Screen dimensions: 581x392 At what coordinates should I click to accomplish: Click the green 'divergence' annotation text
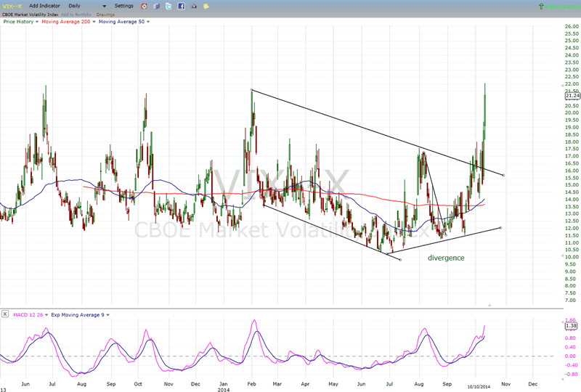(x=446, y=258)
